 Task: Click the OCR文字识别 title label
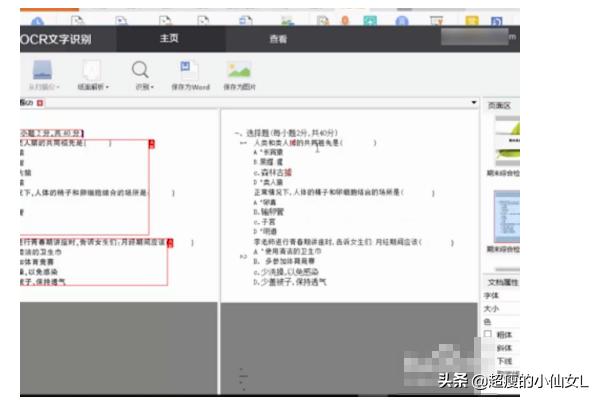click(x=56, y=39)
